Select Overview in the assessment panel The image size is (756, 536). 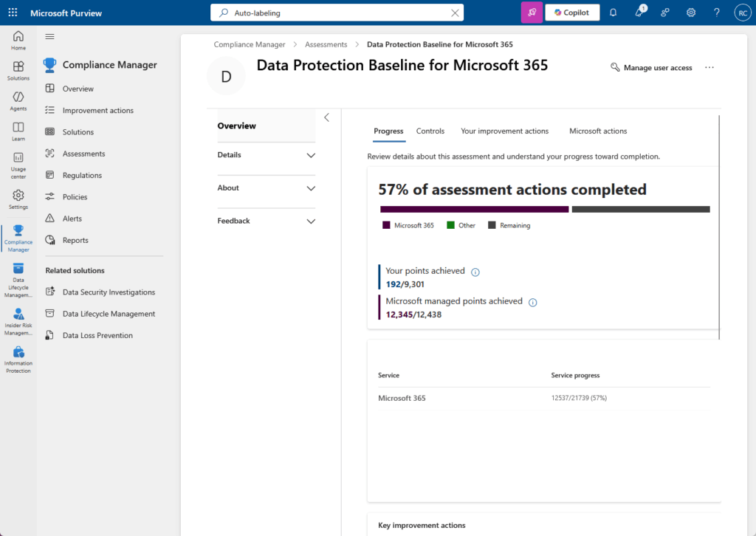(x=266, y=126)
